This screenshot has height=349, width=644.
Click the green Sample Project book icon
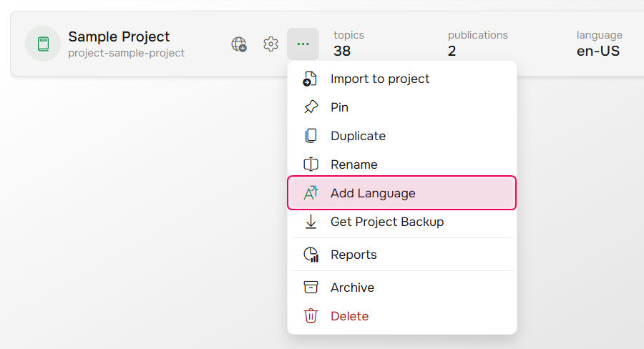pos(43,44)
